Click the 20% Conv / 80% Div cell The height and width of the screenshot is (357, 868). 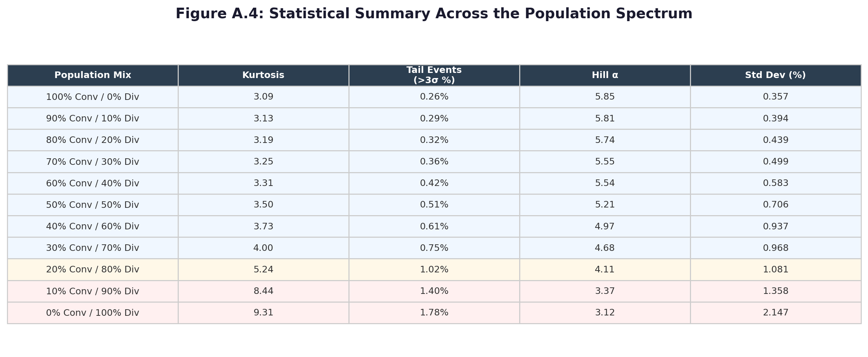pyautogui.click(x=93, y=270)
